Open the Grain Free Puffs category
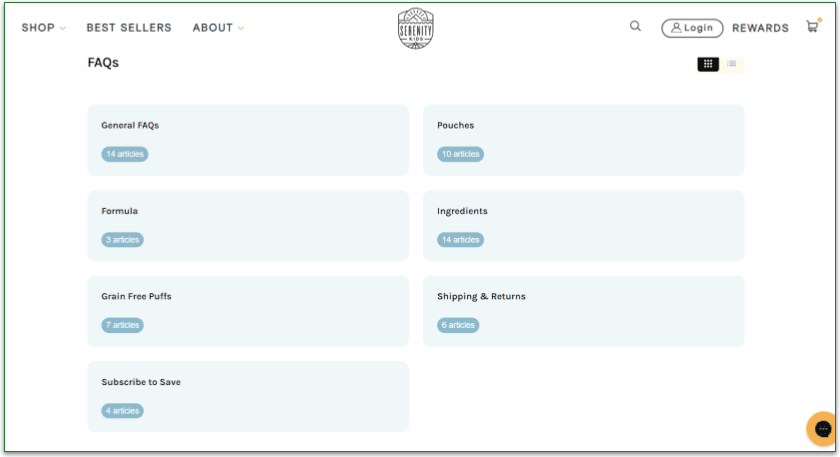The height and width of the screenshot is (457, 840). click(x=248, y=310)
